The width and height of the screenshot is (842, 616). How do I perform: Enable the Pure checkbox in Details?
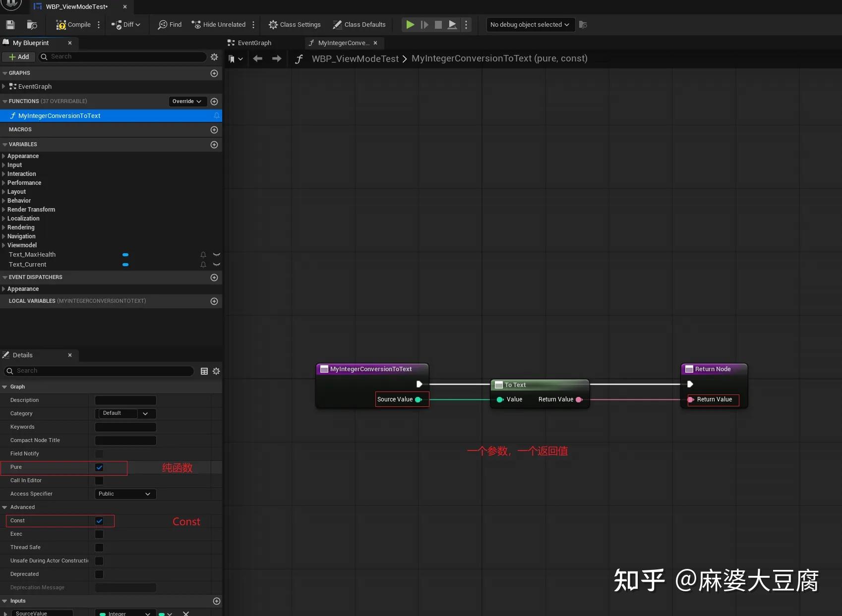click(99, 467)
